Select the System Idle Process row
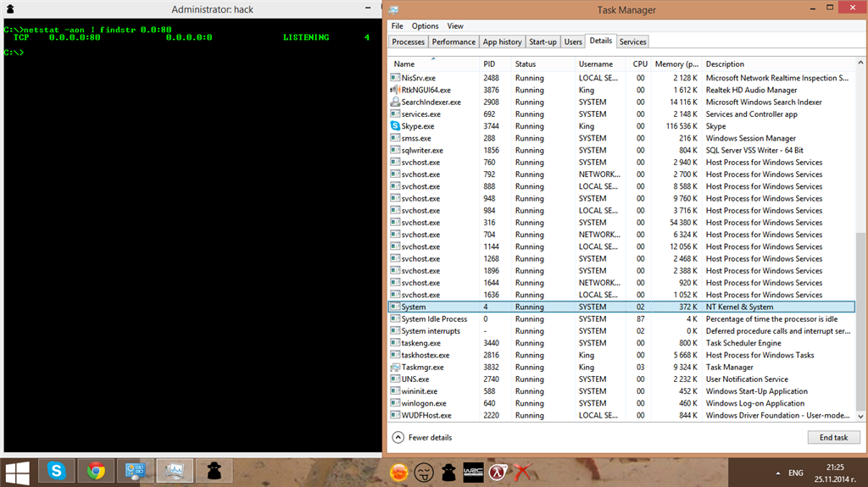Image resolution: width=868 pixels, height=487 pixels. [x=622, y=318]
